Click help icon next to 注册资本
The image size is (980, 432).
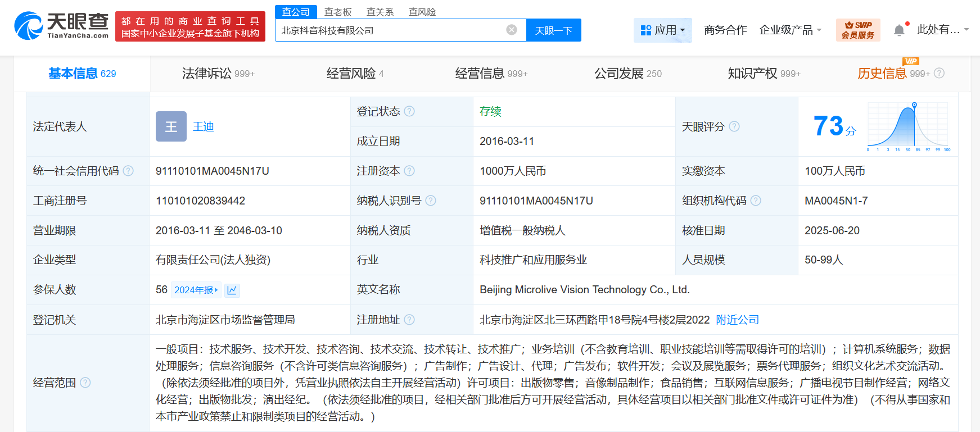coord(409,171)
